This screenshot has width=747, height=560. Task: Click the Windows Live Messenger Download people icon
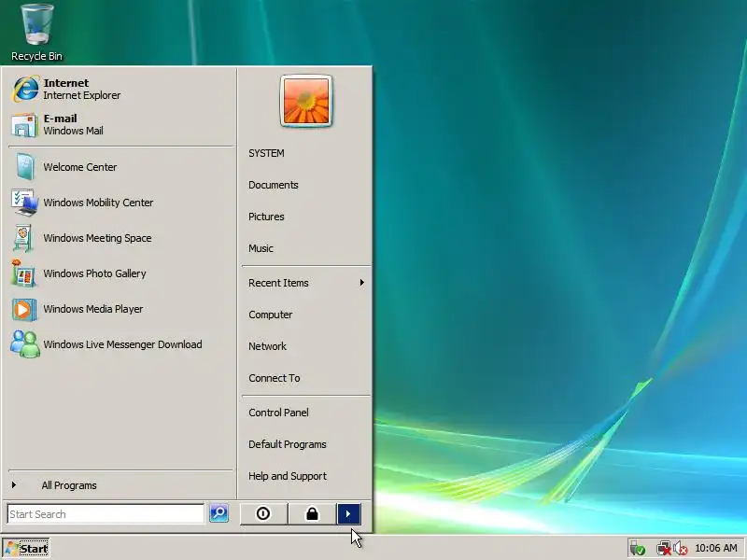point(25,344)
